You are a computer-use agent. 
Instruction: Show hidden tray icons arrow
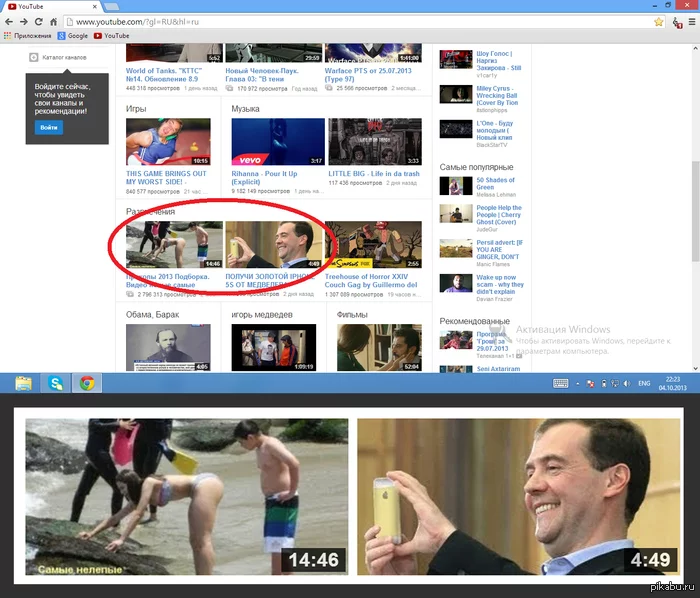point(578,384)
